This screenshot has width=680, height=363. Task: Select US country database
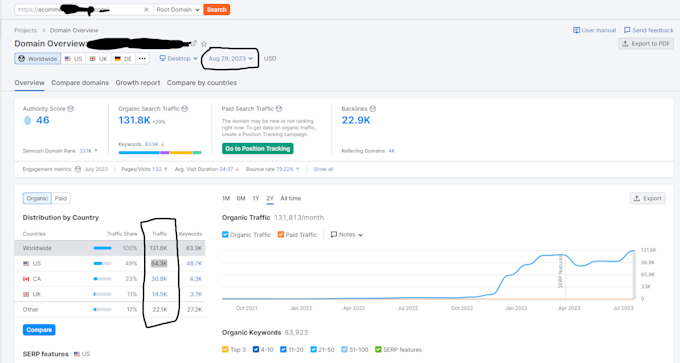tap(73, 59)
